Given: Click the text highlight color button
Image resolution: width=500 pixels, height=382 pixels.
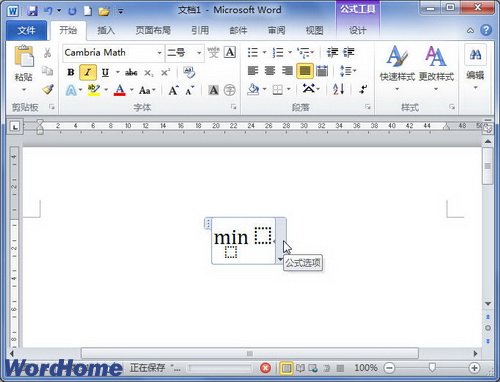Looking at the screenshot, I should click(94, 90).
